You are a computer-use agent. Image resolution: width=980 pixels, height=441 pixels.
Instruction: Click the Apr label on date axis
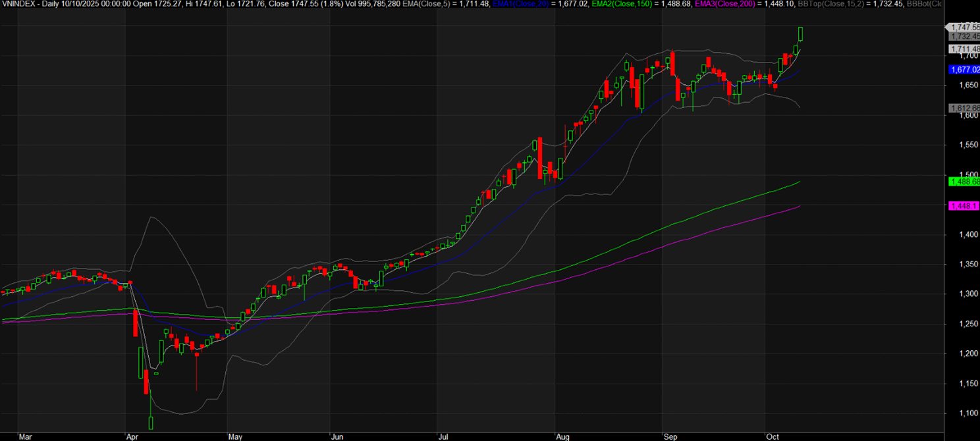pyautogui.click(x=132, y=436)
